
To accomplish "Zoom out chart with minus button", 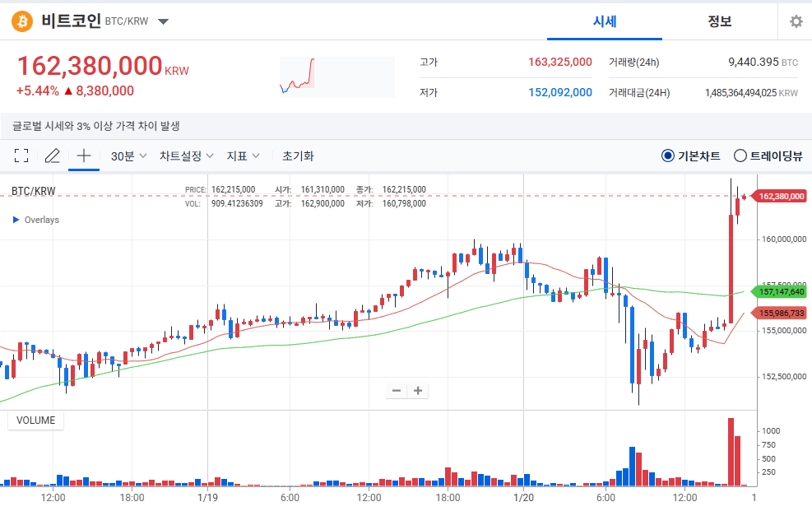I will pos(397,390).
